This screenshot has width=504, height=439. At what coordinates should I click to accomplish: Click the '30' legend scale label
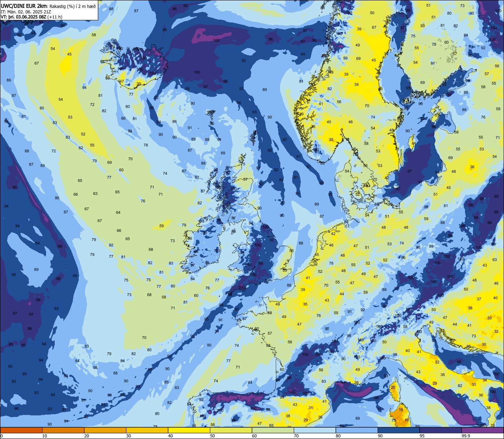pyautogui.click(x=128, y=435)
